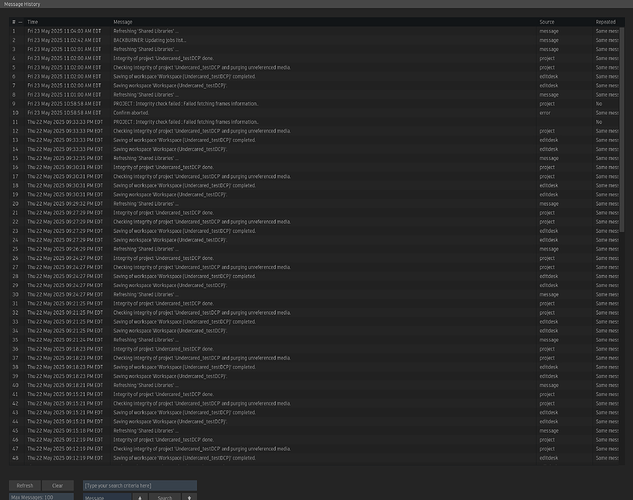Click the Max Messages: 100 field

pos(41,497)
